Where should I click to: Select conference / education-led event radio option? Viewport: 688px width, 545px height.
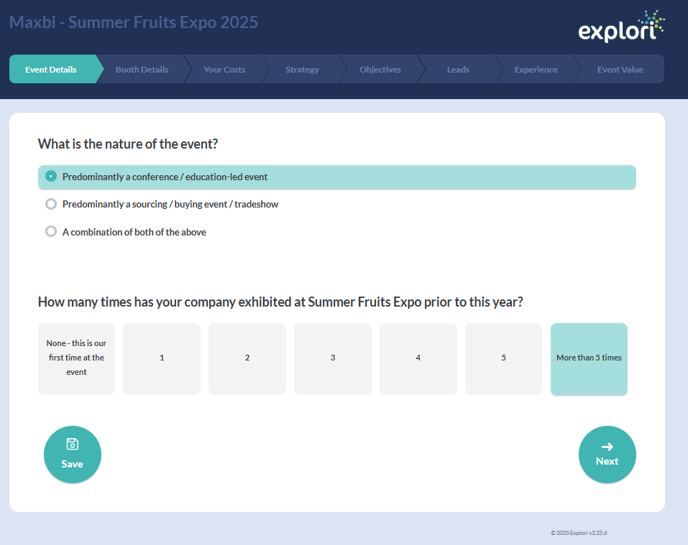coord(337,177)
